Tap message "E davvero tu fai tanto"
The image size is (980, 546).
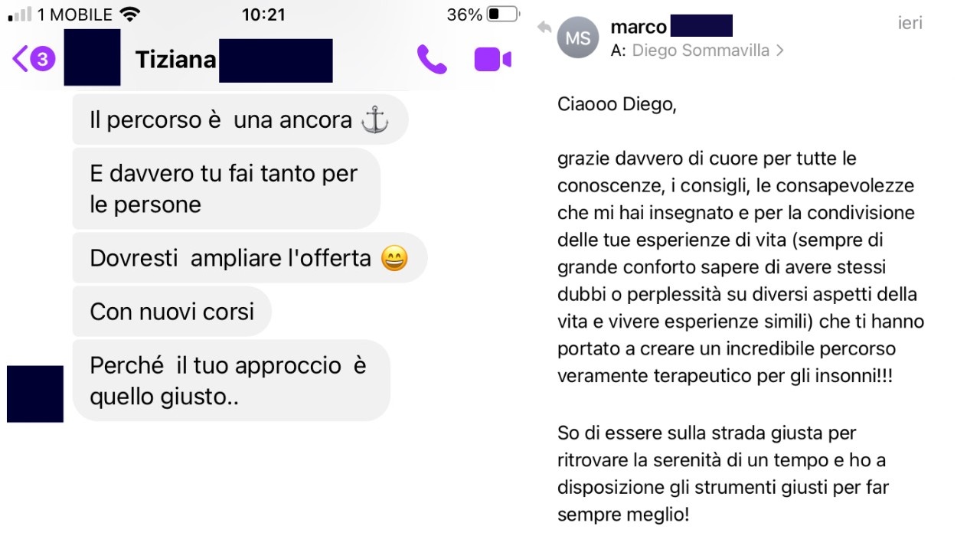[227, 188]
